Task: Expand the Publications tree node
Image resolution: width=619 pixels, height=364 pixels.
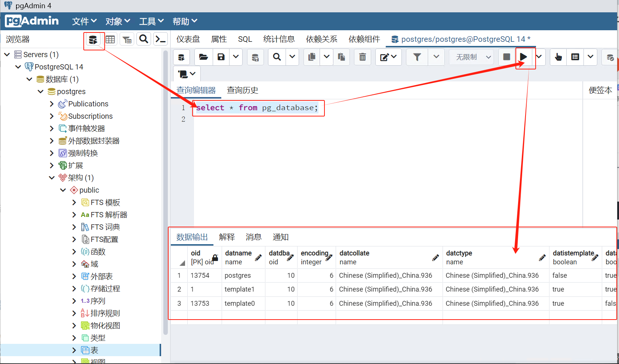Action: pos(52,104)
